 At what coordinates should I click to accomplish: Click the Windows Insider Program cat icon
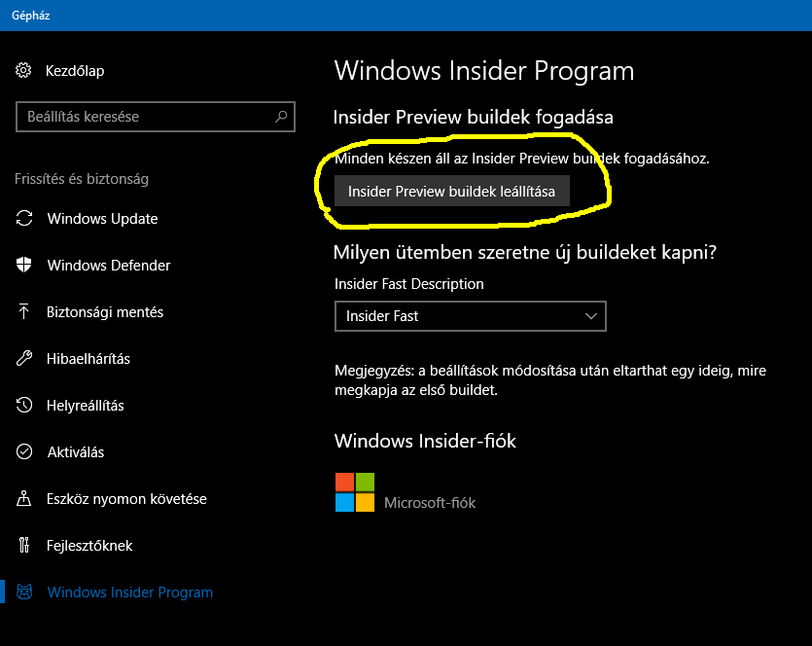[x=23, y=592]
